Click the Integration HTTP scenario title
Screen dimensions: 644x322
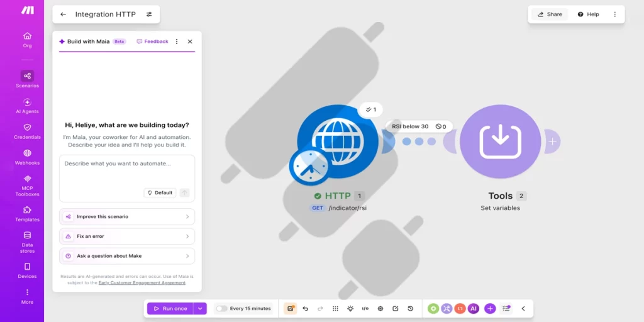point(105,14)
